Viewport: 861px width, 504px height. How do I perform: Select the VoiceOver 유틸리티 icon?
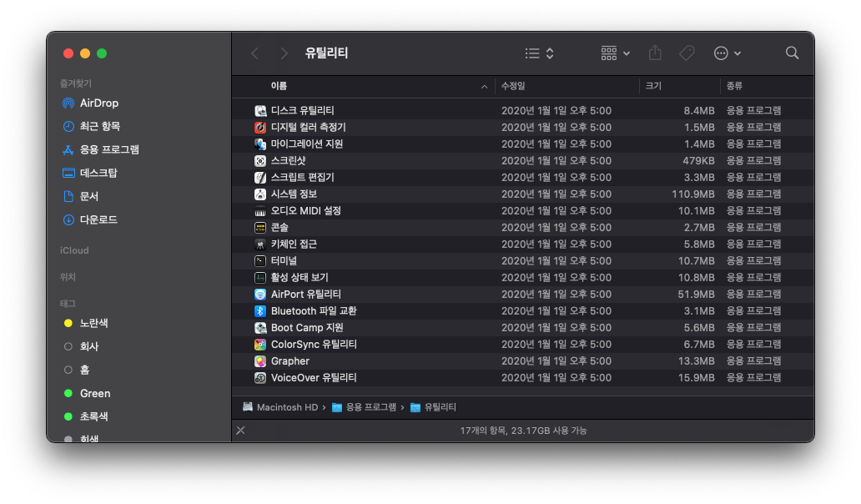coord(260,378)
